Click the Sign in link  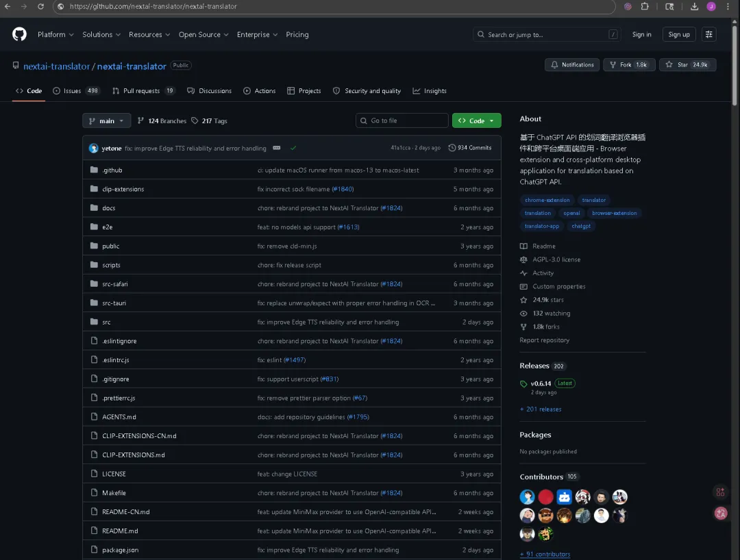point(641,34)
